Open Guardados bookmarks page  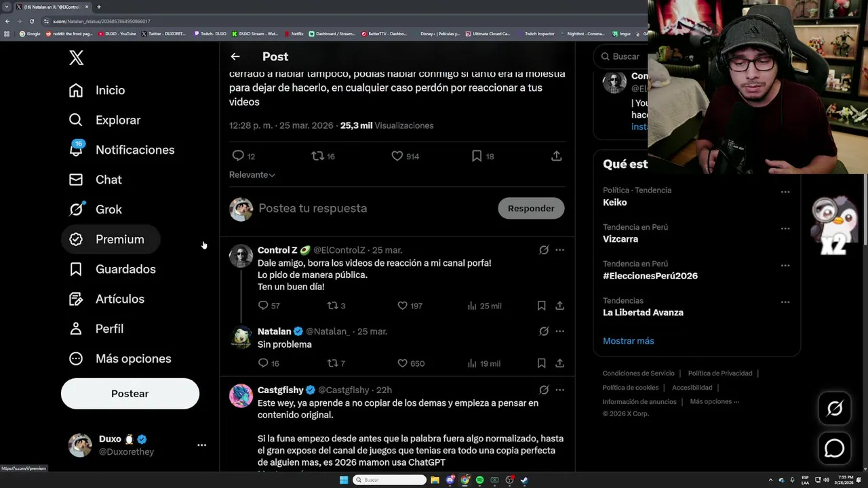112,269
